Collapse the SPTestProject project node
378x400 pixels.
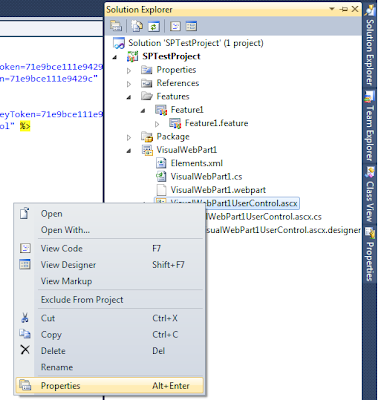(x=115, y=57)
